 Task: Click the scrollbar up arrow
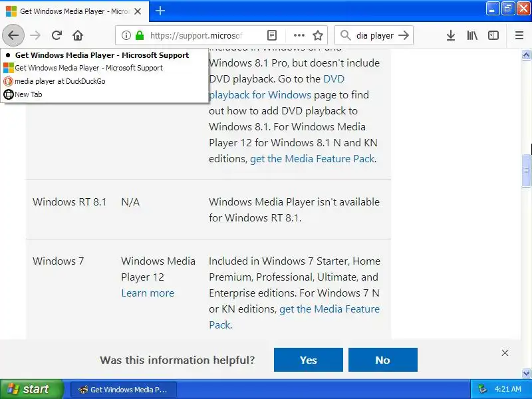click(526, 55)
